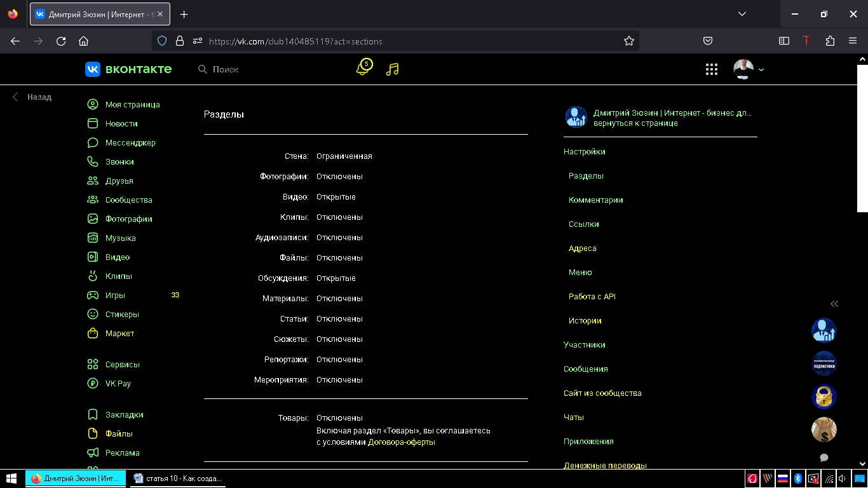Open Музыка sidebar icon
This screenshot has width=868, height=488.
point(93,238)
